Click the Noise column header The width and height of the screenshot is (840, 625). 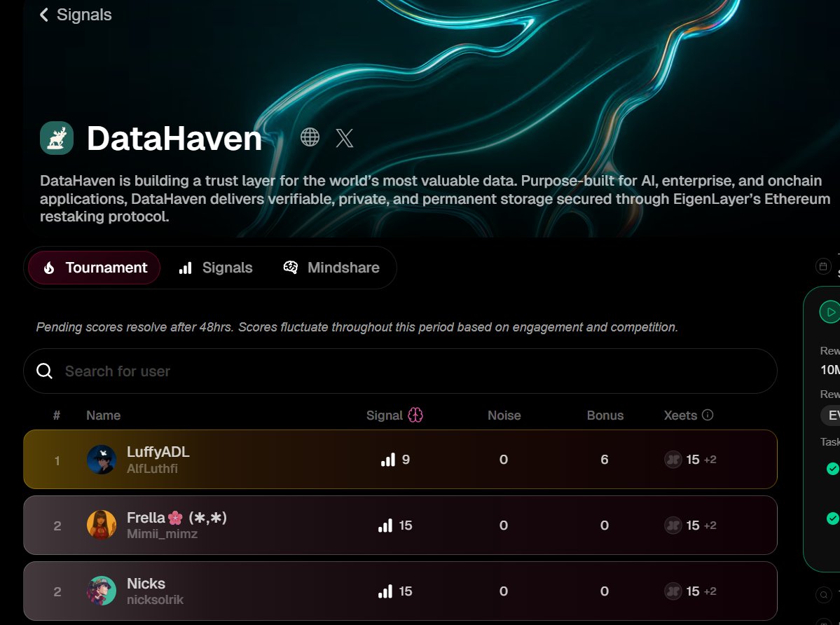pos(504,415)
